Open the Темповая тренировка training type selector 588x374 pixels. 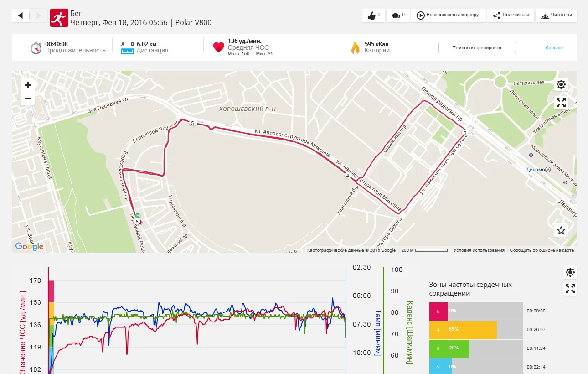pyautogui.click(x=477, y=48)
